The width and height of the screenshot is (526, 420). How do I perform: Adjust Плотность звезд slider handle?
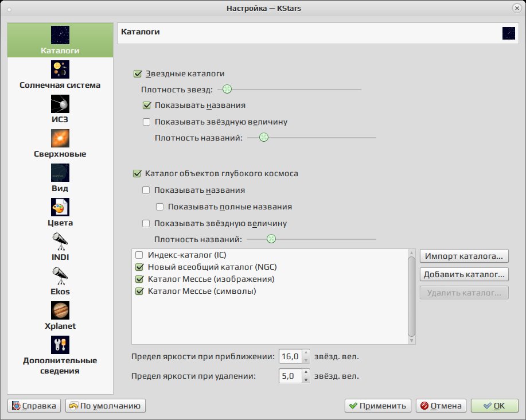(x=227, y=90)
